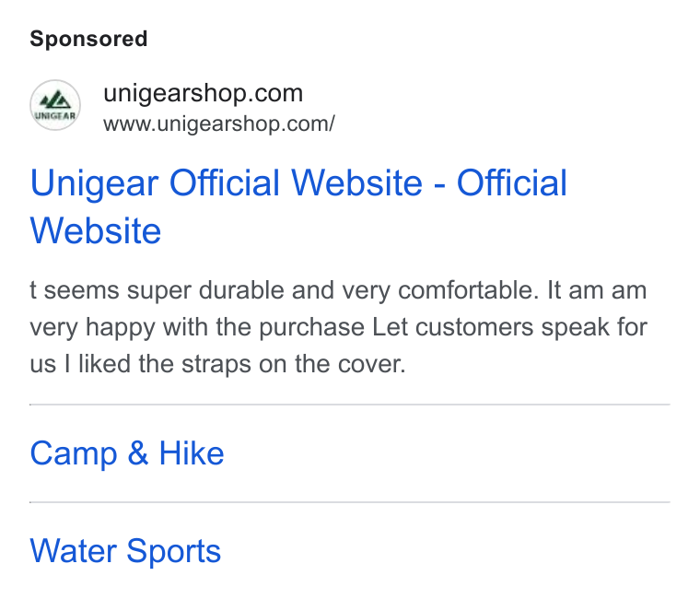Click the ad description about straps on cover
Screen dimensions: 700x599
[x=338, y=327]
